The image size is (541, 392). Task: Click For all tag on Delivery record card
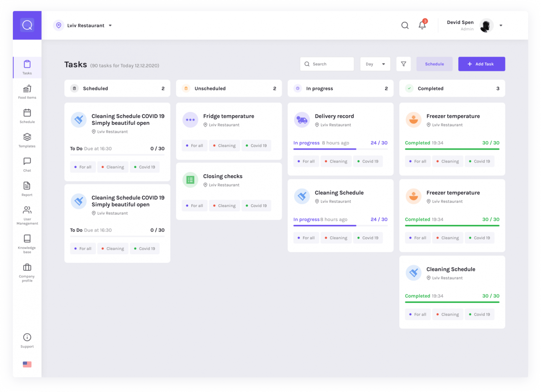click(x=306, y=161)
